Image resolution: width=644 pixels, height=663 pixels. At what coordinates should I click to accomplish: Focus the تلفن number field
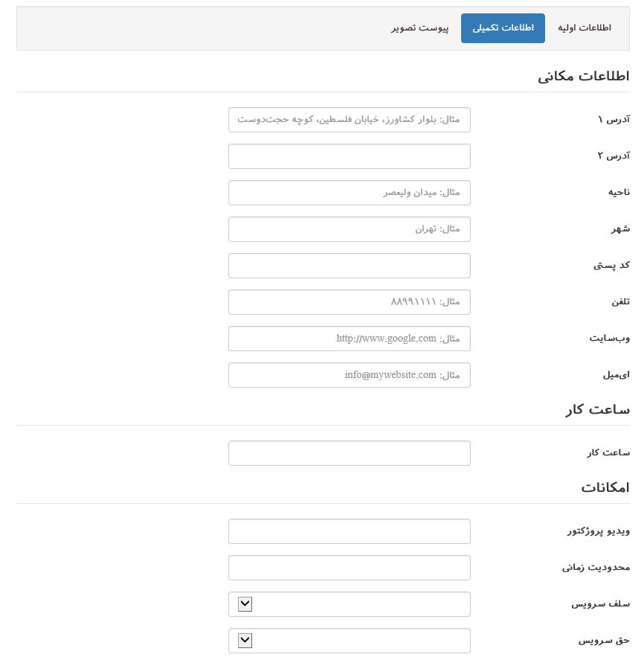(350, 302)
